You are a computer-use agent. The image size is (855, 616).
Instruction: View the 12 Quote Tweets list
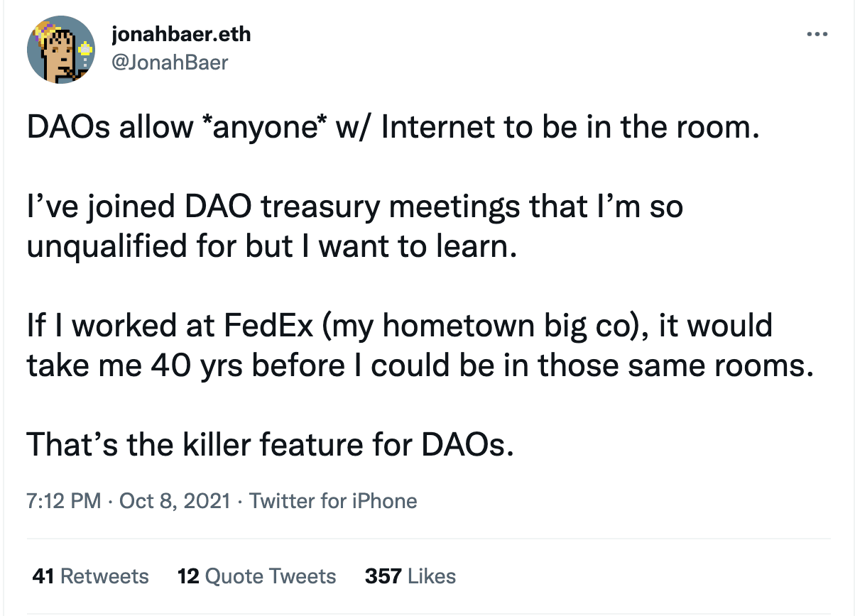[256, 576]
